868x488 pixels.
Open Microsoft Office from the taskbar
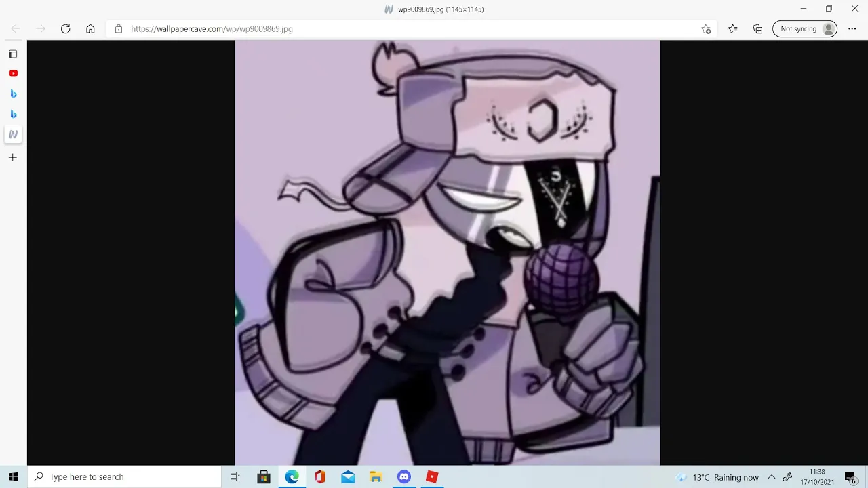[x=320, y=476]
